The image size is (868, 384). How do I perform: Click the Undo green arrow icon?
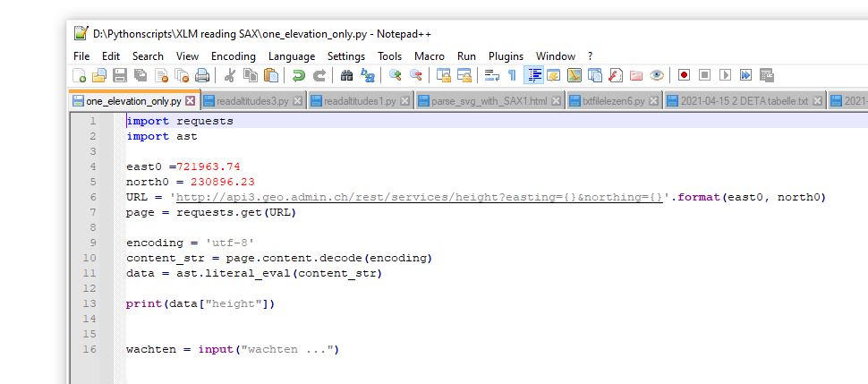pos(298,76)
